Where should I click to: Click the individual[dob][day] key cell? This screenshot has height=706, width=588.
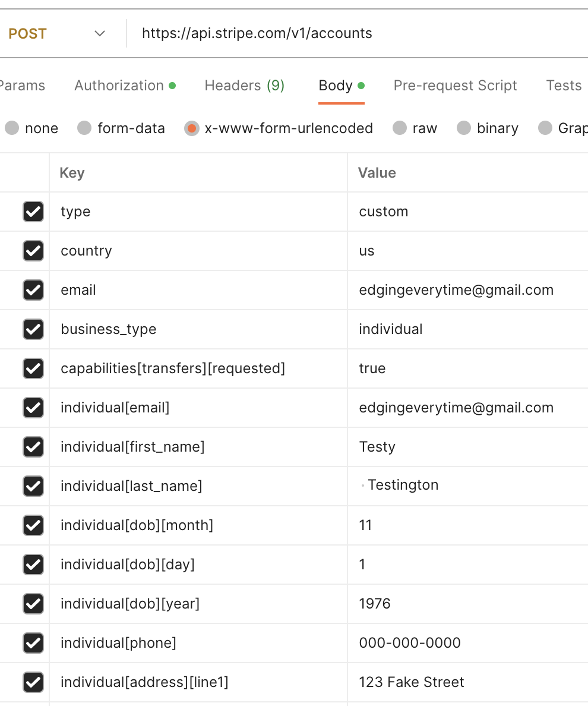(198, 564)
